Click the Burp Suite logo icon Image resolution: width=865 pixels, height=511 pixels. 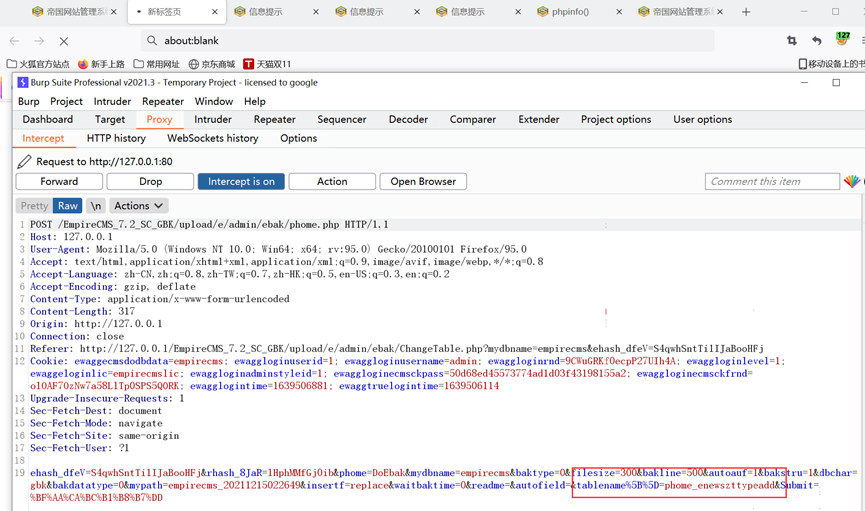click(23, 82)
